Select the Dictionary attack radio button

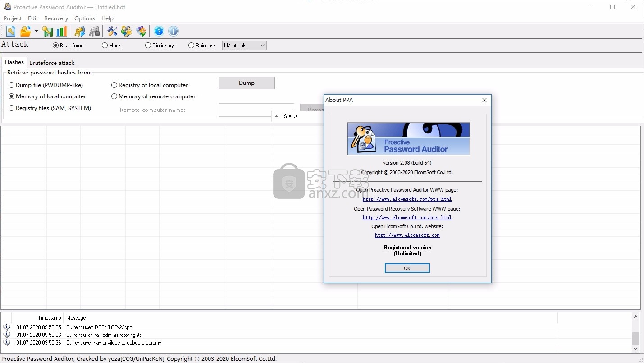tap(160, 46)
